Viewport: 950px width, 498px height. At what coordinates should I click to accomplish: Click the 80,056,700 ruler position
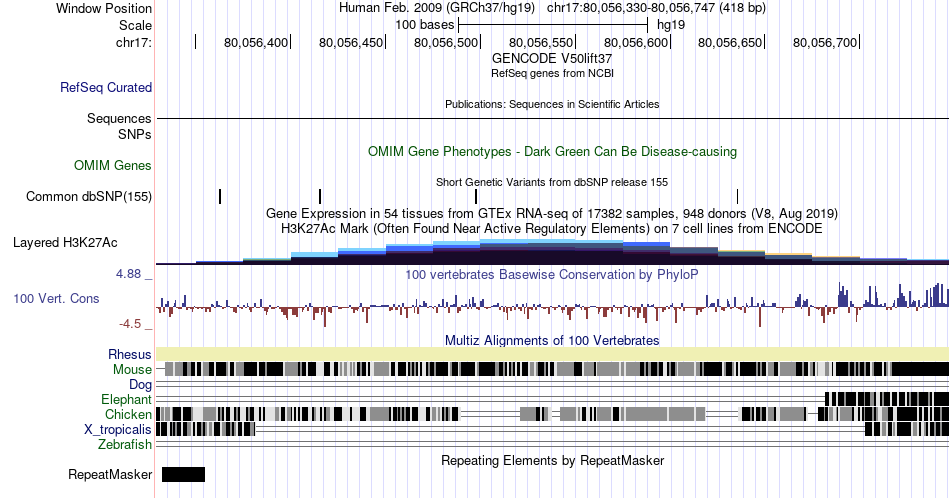825,42
